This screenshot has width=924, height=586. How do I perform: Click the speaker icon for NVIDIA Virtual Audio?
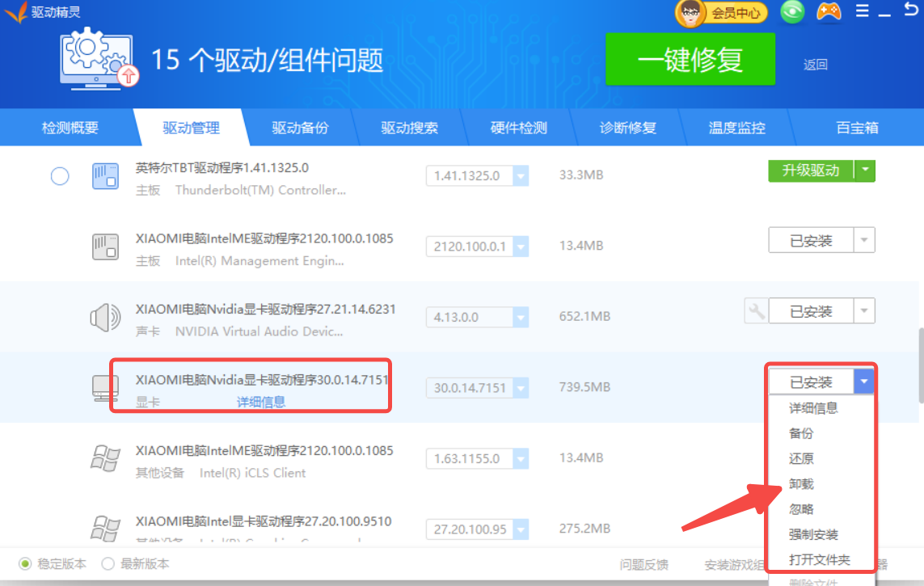click(x=105, y=318)
